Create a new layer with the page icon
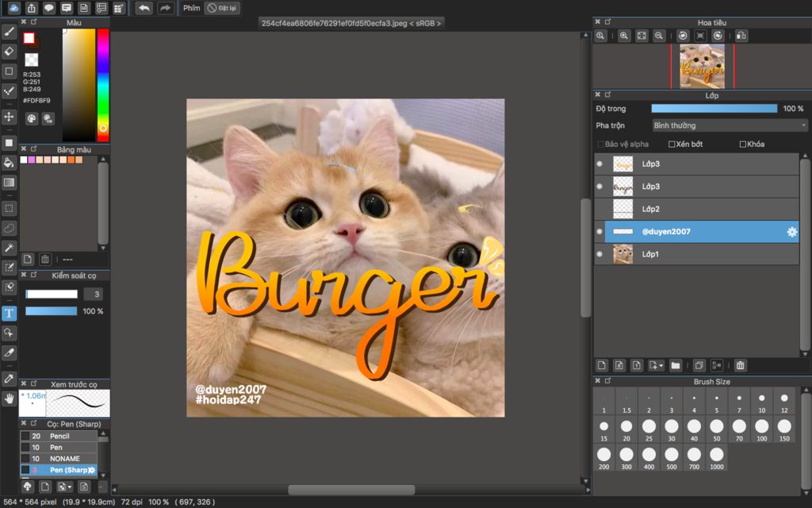Image resolution: width=812 pixels, height=508 pixels. click(602, 365)
